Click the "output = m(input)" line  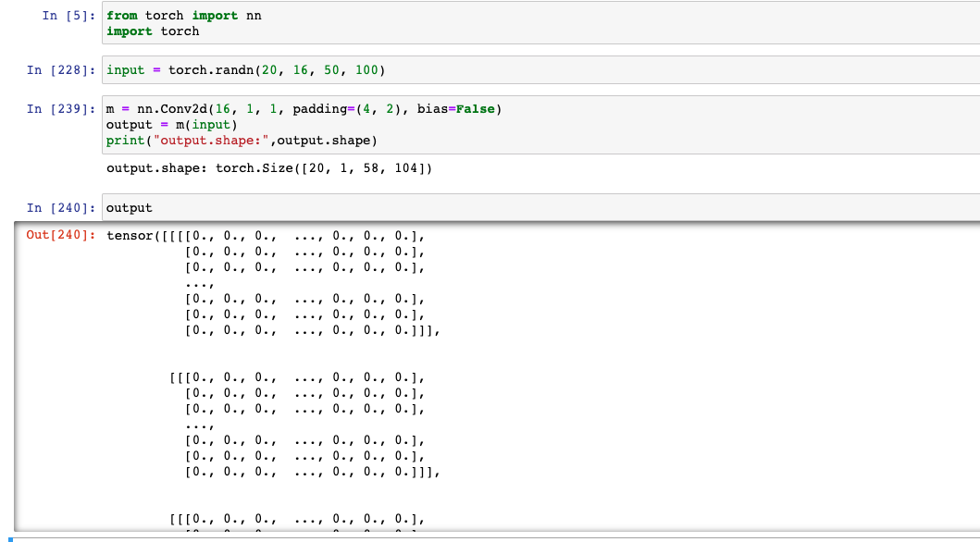point(172,124)
